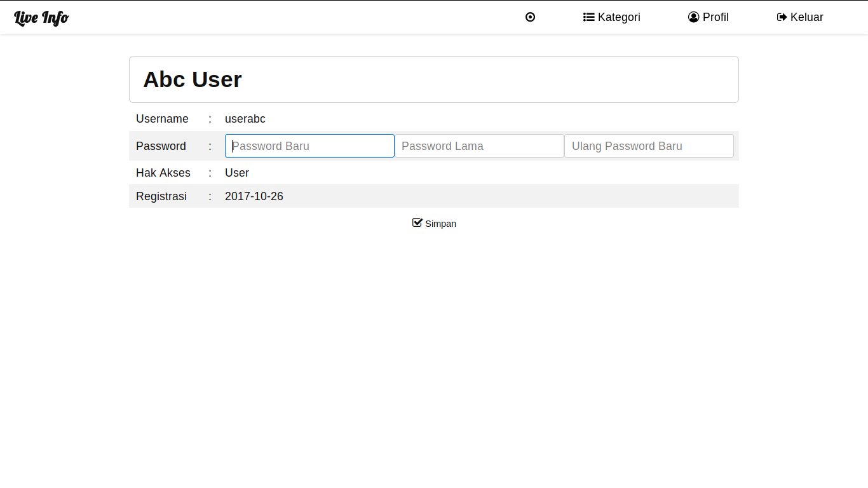Focus the Password Baru field
The height and width of the screenshot is (488, 868).
(309, 146)
